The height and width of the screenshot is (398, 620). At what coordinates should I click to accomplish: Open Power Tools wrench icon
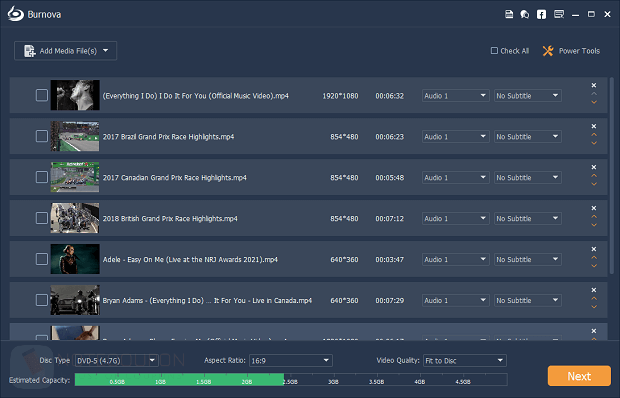[x=548, y=51]
